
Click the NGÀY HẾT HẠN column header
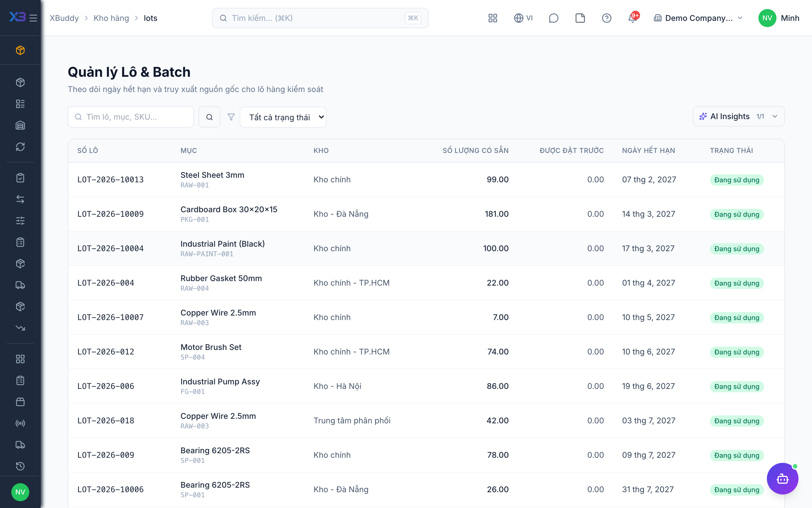click(x=648, y=150)
